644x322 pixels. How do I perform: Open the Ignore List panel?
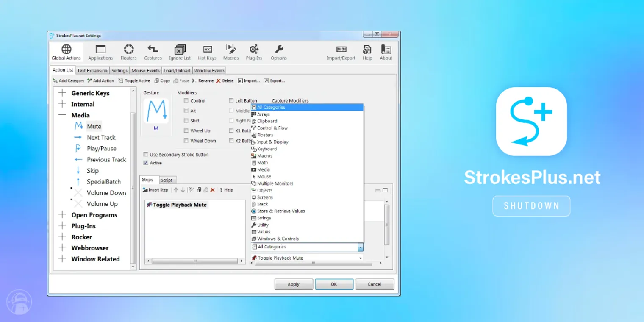pyautogui.click(x=180, y=52)
